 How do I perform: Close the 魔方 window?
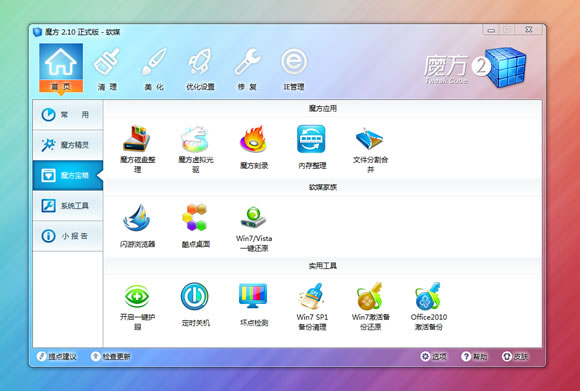tap(529, 30)
